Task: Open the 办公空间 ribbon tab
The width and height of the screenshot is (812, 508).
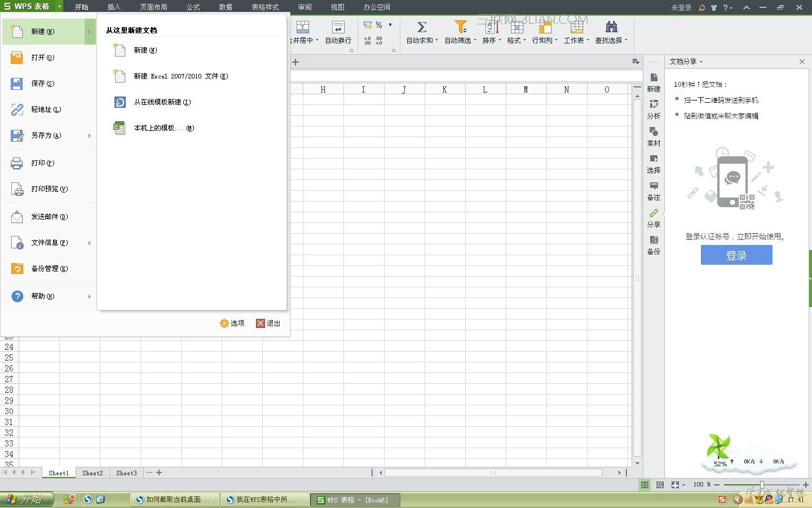Action: [x=377, y=7]
